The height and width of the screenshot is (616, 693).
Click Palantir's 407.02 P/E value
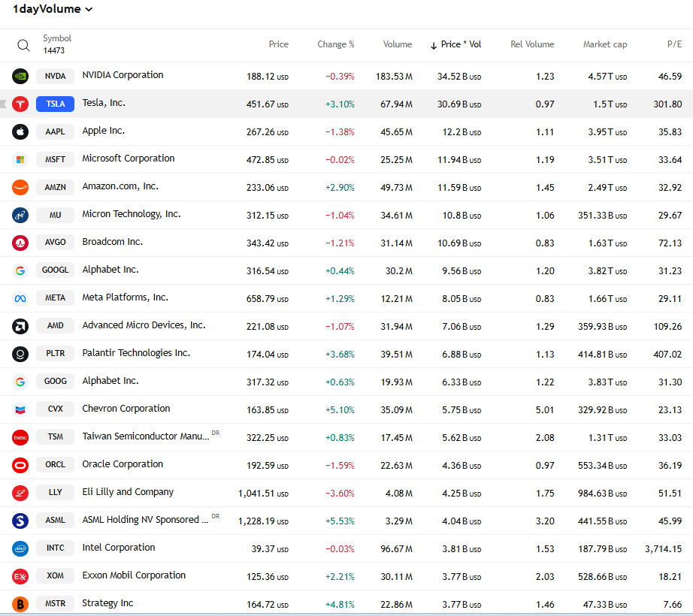667,354
